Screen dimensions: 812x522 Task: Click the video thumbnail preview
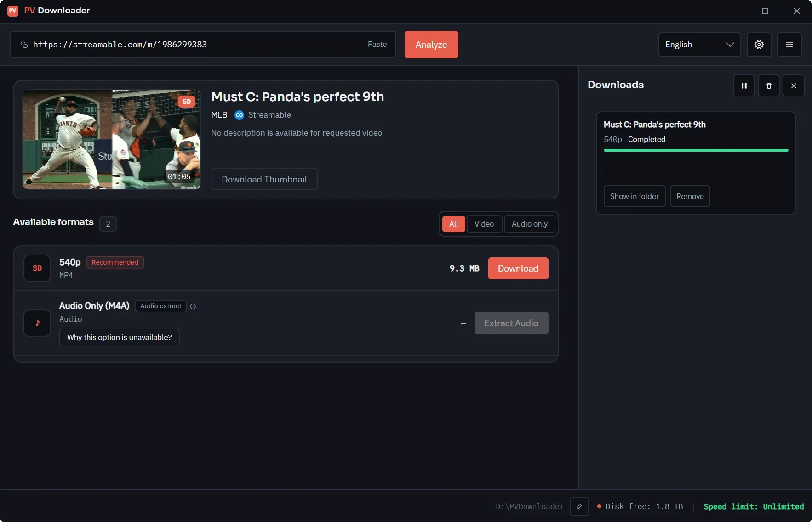click(x=112, y=139)
